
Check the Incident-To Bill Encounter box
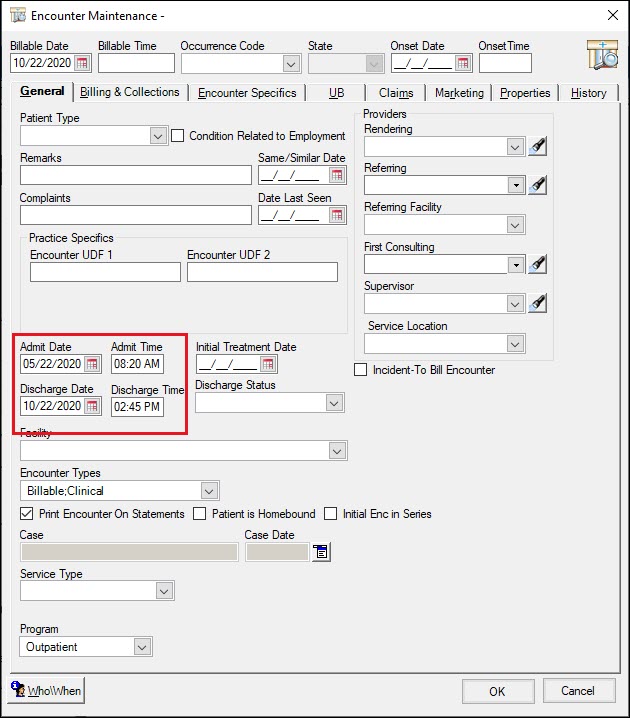point(361,370)
